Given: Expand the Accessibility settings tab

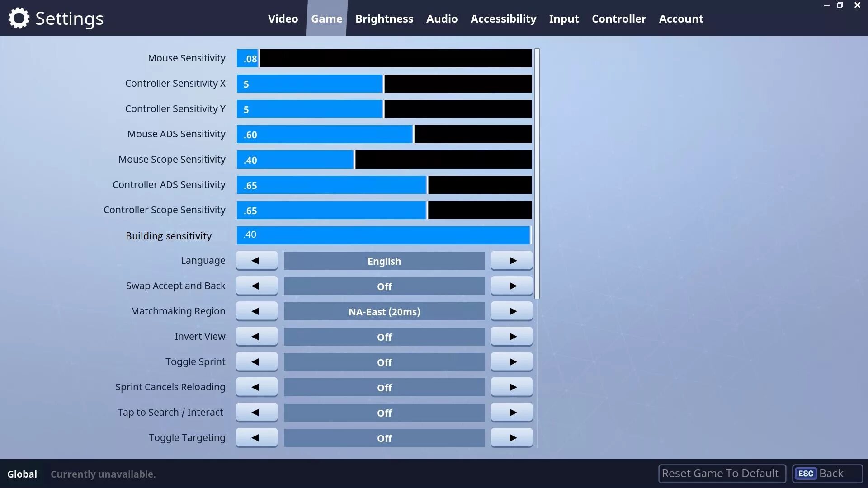Looking at the screenshot, I should point(503,18).
